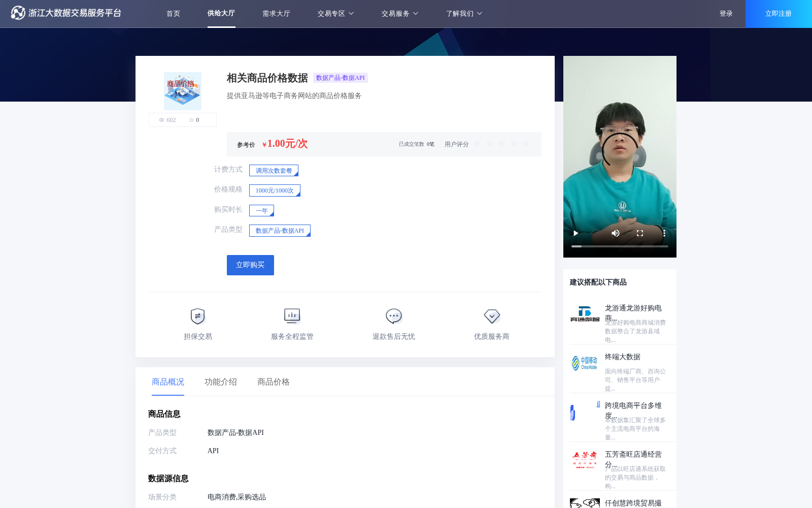Play the product video
Viewport: 812px width, 508px height.
pos(576,233)
